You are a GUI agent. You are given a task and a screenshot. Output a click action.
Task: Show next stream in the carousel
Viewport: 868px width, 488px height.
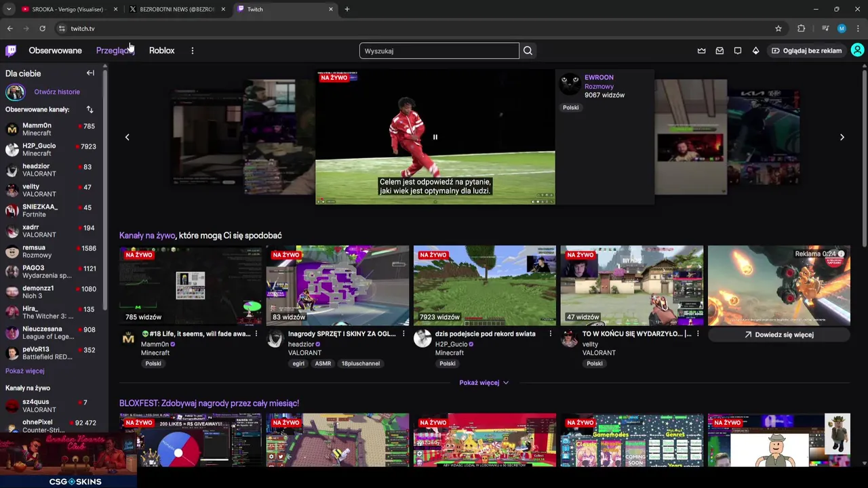click(x=842, y=137)
